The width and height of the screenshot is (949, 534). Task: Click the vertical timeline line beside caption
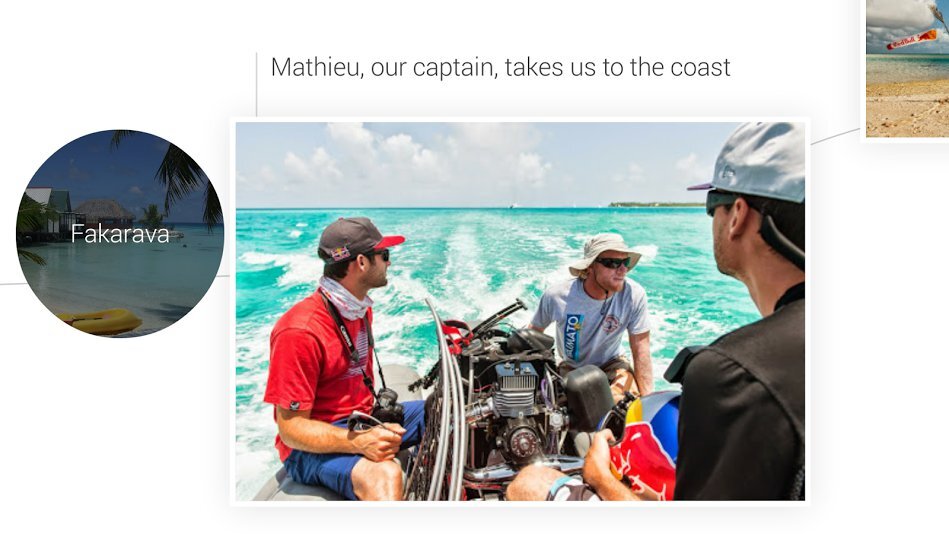[x=257, y=84]
